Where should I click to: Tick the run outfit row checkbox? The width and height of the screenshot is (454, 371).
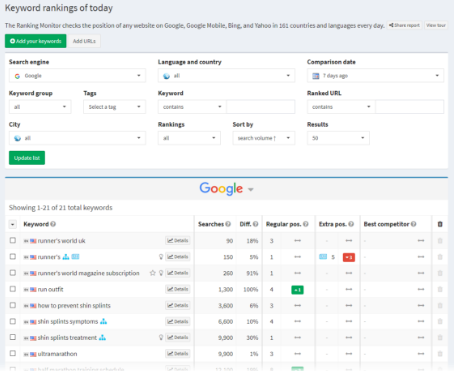[13, 289]
